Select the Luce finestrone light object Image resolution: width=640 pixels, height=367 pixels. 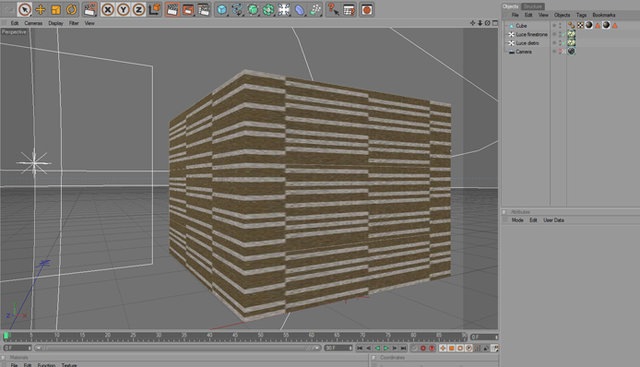[x=531, y=34]
